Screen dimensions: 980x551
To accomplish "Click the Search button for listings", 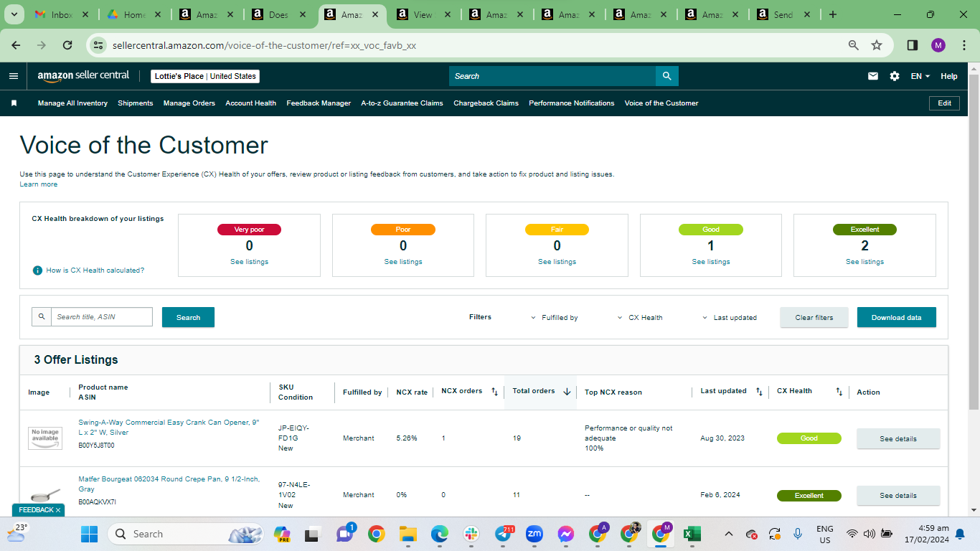I will 188,317.
